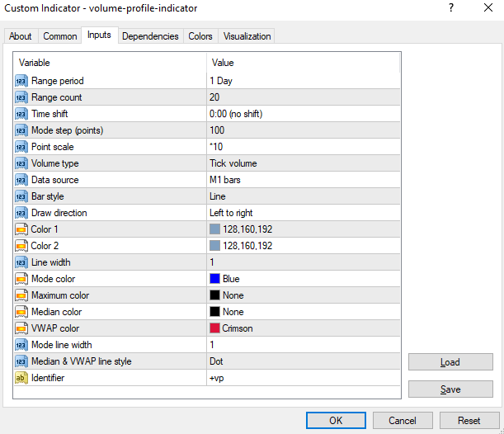The height and width of the screenshot is (434, 504).
Task: Click the Value column header
Action: pos(303,63)
